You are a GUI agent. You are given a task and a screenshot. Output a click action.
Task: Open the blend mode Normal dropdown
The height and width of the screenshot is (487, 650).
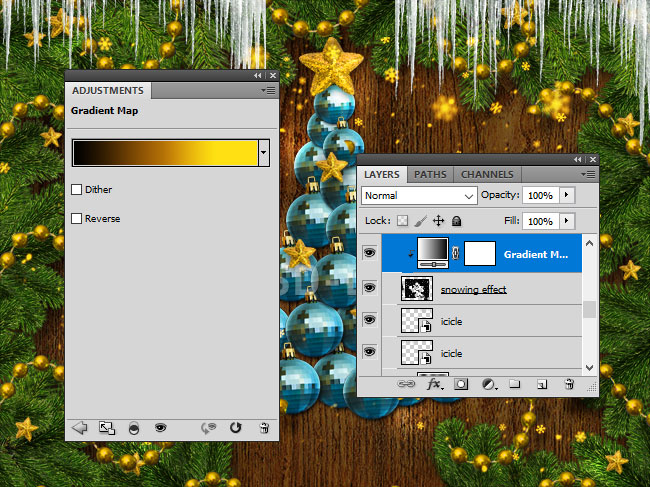click(x=420, y=196)
